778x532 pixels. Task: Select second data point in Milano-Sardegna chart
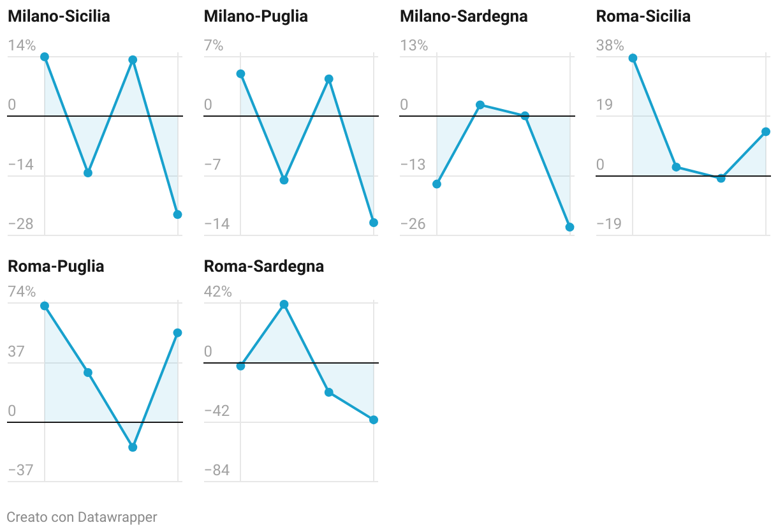[480, 105]
